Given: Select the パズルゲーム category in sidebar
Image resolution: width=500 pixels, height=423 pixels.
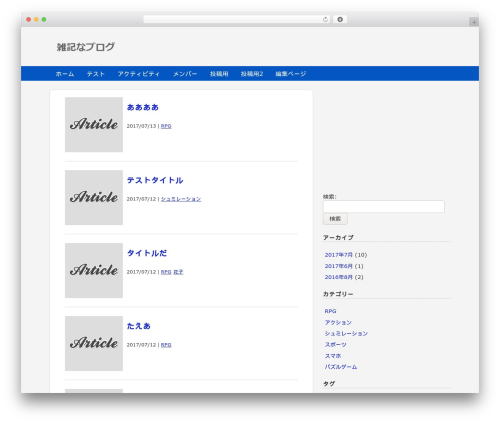Looking at the screenshot, I should pyautogui.click(x=341, y=367).
